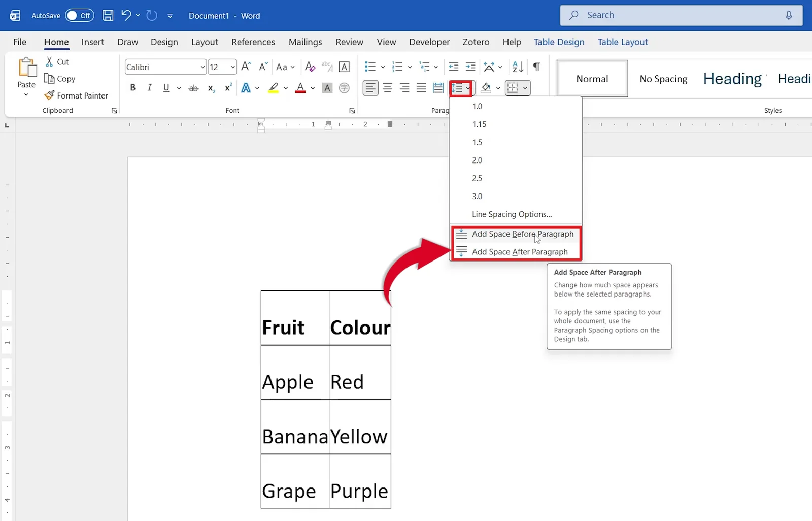Apply Strikethrough formatting
Screen dimensions: 812x521
point(193,88)
